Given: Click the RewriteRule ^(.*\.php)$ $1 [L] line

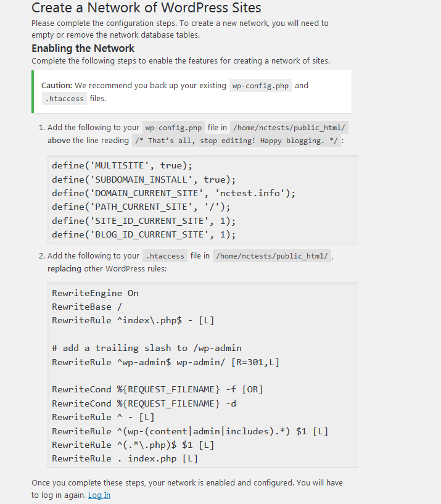Looking at the screenshot, I should click(x=133, y=445).
